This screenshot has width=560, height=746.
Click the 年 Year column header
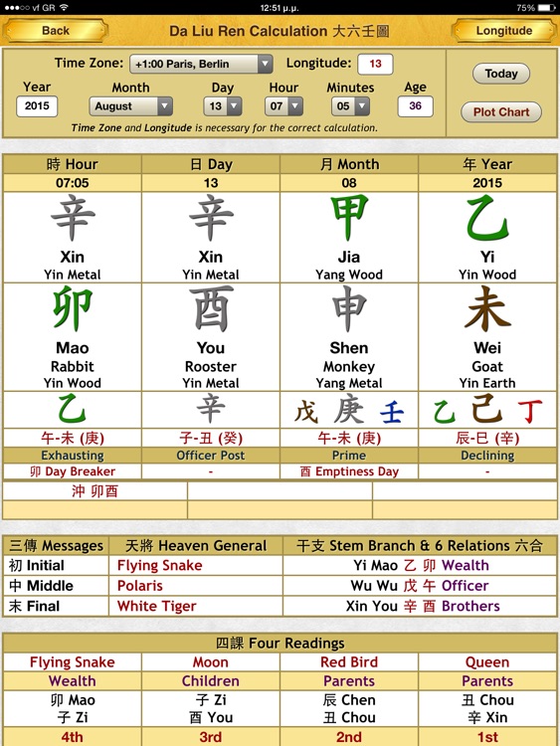click(x=487, y=164)
